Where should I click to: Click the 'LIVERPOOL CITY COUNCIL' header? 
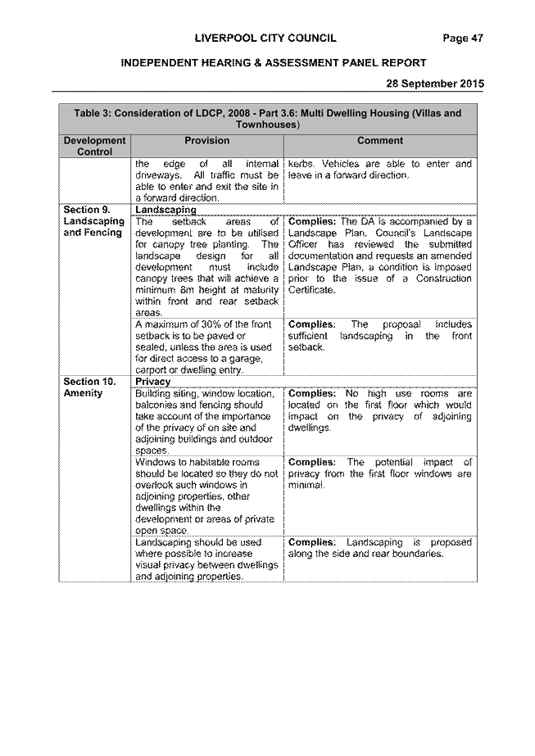[x=265, y=38]
